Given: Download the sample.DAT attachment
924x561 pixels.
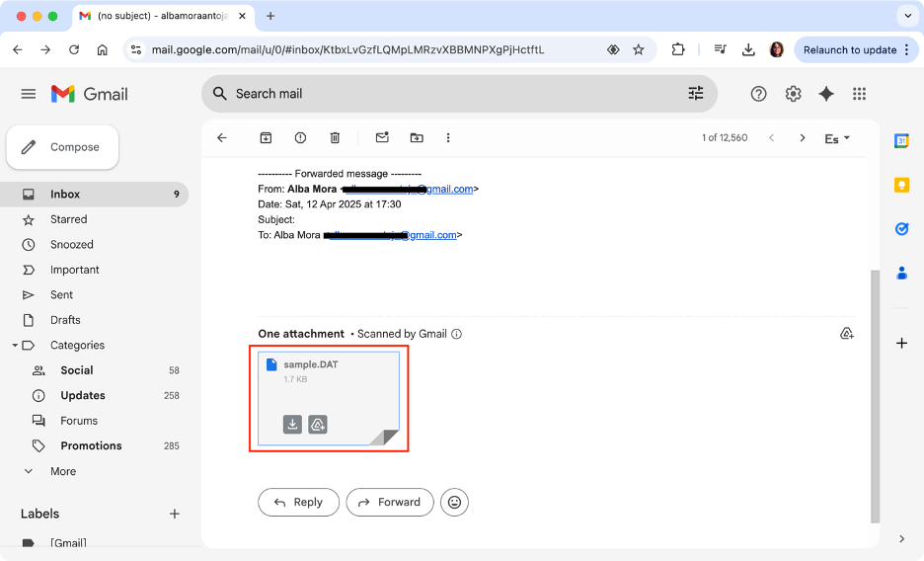Looking at the screenshot, I should coord(292,425).
